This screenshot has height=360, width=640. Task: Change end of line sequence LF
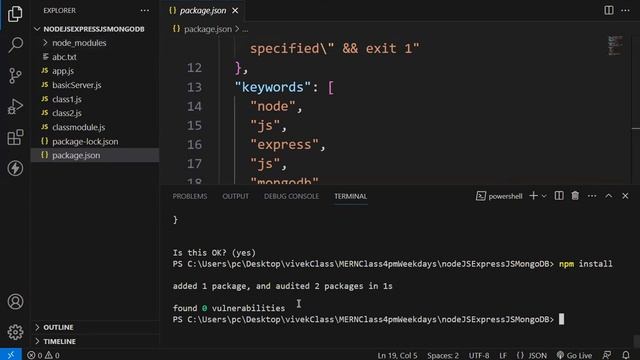503,356
